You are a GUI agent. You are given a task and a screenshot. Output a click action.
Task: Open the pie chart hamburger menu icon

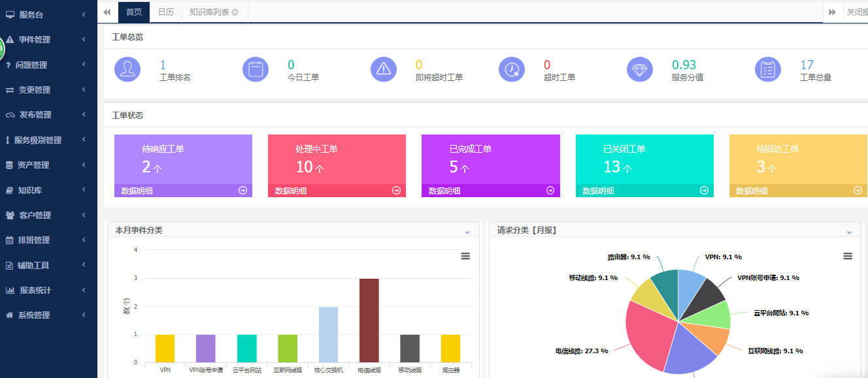coord(848,257)
